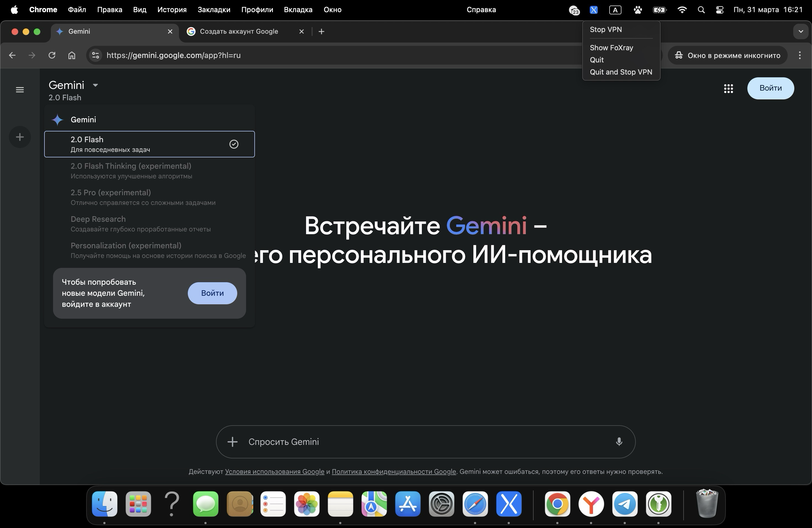Open Telegram from the dock
Viewport: 812px width, 528px height.
tap(625, 504)
